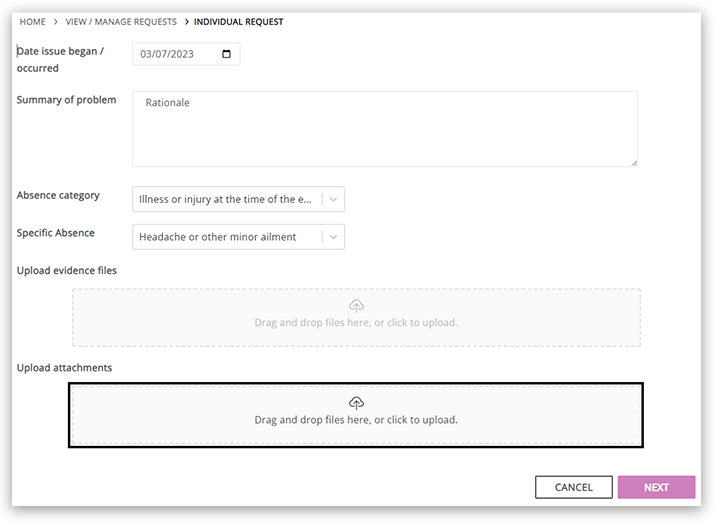The height and width of the screenshot is (524, 719).
Task: Click the evidence files "Drag and drop" text
Action: 356,323
